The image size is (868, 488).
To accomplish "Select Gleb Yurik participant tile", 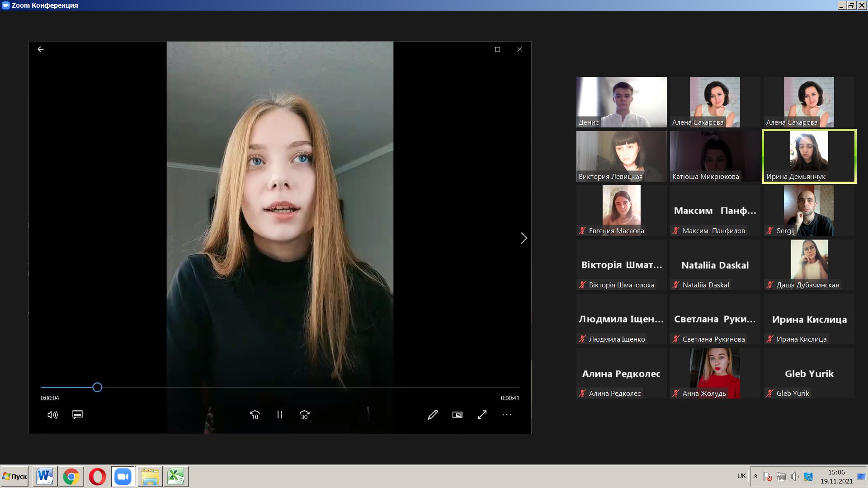I will click(809, 373).
